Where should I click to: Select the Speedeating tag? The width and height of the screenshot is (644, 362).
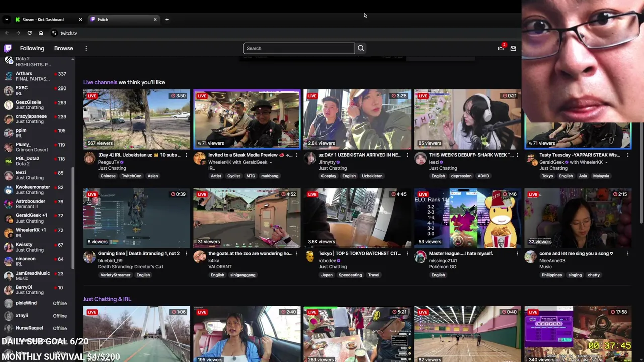(x=350, y=275)
